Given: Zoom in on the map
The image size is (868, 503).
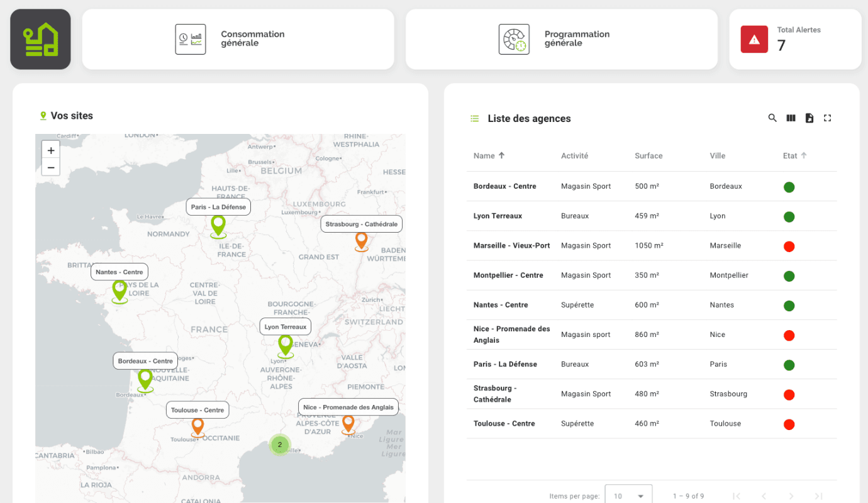Looking at the screenshot, I should tap(51, 150).
